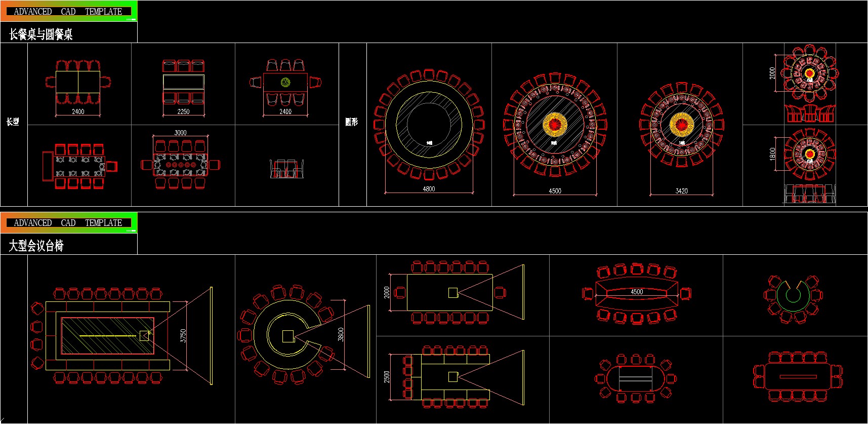Click 2000 dimension beside the small round table
The height and width of the screenshot is (424, 868).
(772, 73)
